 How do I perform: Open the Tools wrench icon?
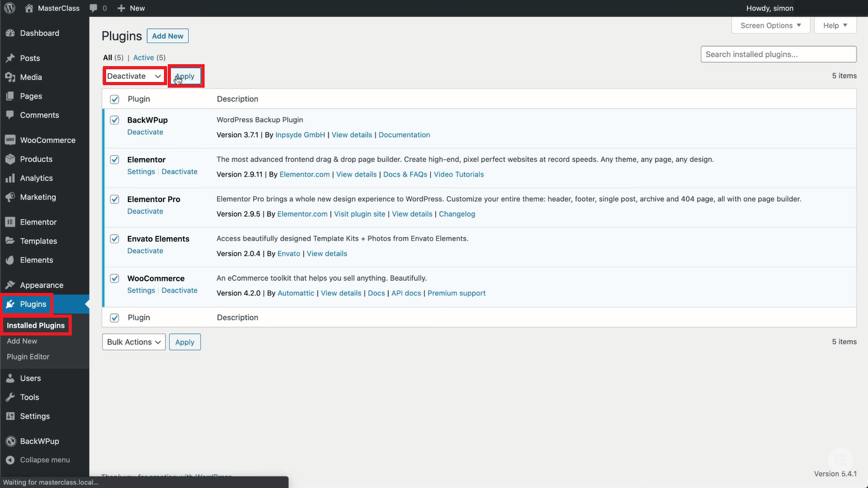10,397
